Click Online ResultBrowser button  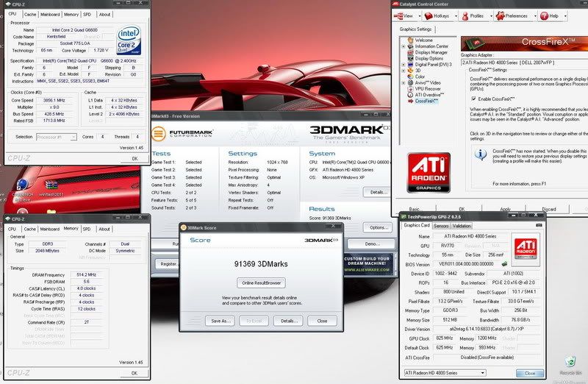pyautogui.click(x=261, y=282)
